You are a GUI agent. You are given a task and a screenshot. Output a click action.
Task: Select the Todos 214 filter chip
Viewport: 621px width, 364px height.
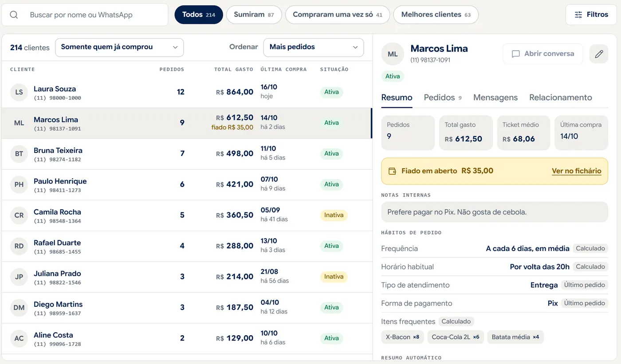[199, 15]
